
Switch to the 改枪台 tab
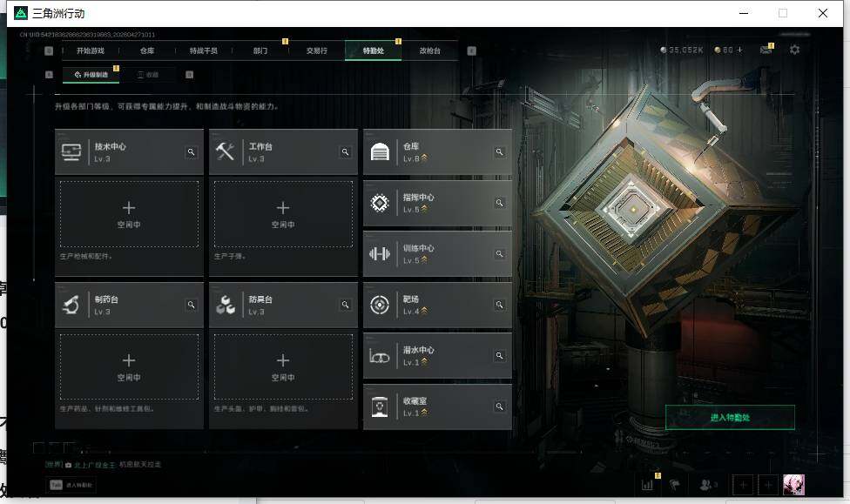tap(430, 50)
